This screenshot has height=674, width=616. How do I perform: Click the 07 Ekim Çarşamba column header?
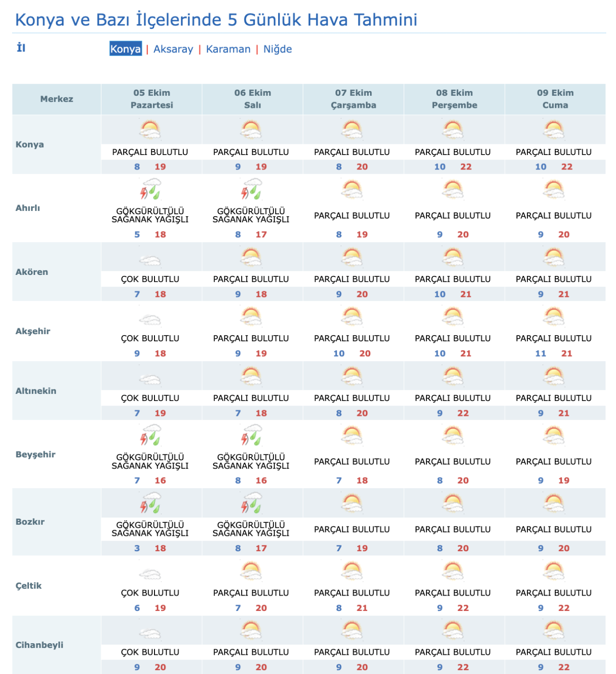tap(354, 99)
